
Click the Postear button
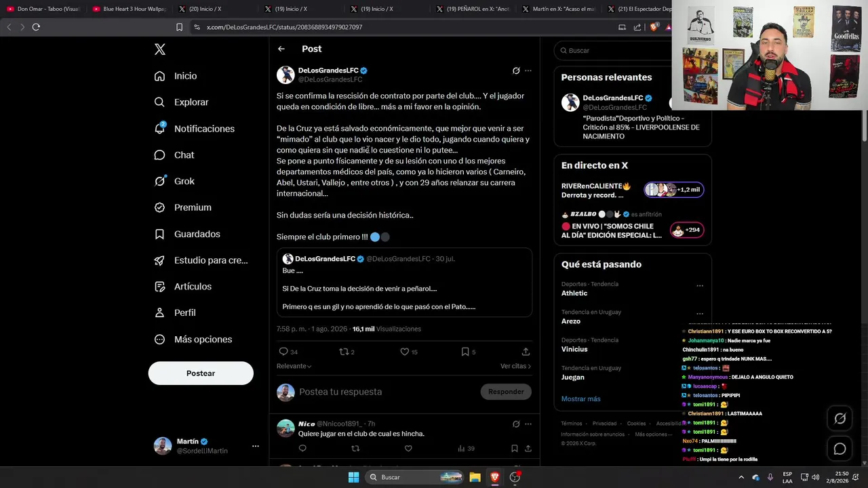click(x=201, y=373)
